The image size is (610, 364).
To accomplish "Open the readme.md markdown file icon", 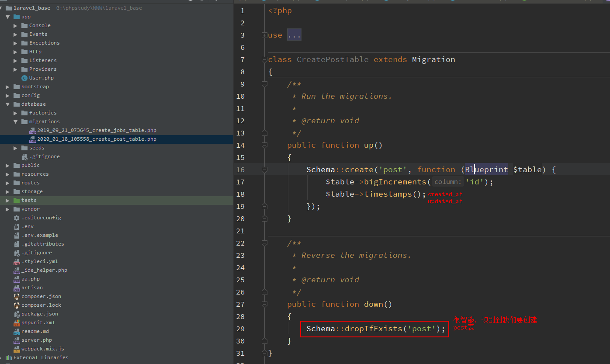I will [17, 332].
